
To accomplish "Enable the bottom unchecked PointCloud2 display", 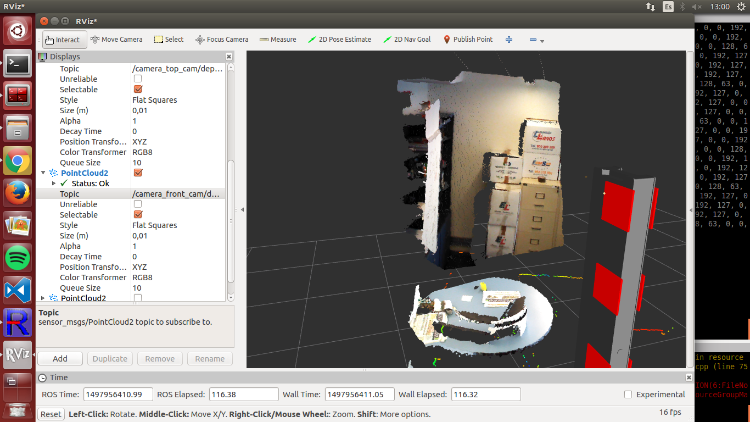I will pyautogui.click(x=138, y=298).
